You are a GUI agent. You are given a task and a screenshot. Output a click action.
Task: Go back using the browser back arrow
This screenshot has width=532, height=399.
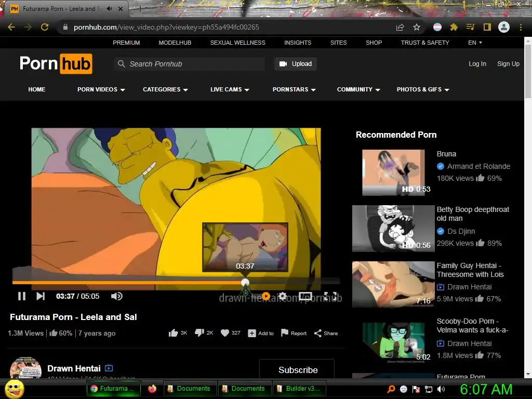pos(11,27)
